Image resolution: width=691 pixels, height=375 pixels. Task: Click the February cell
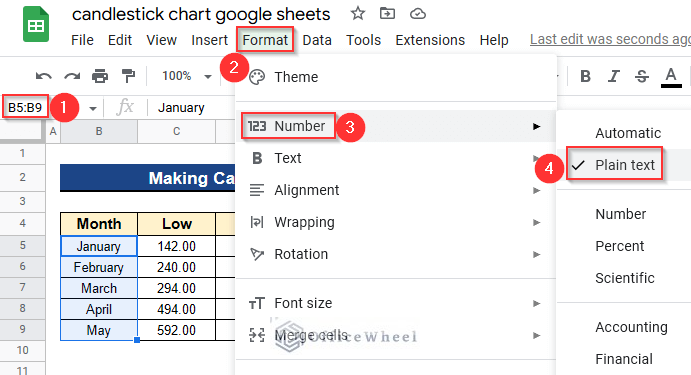[x=99, y=267]
